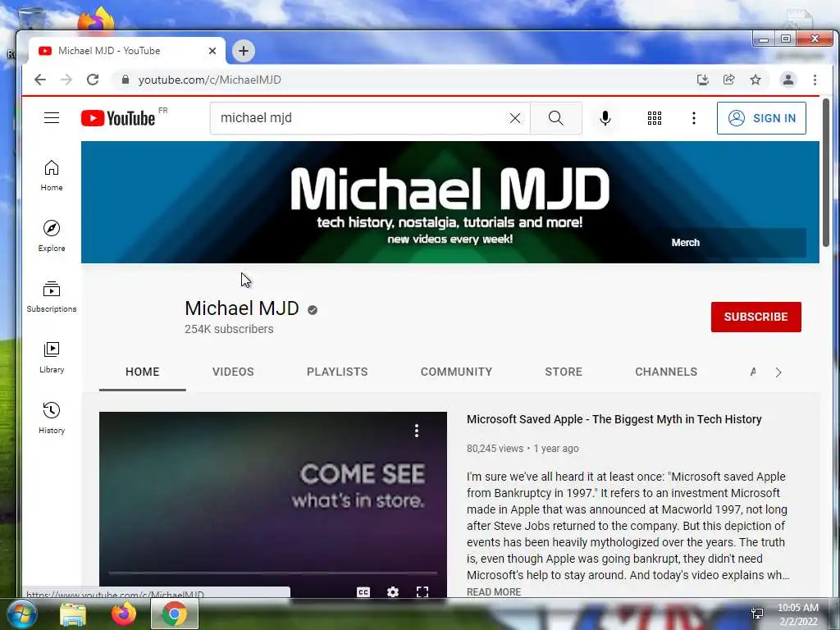Click the taskbar clock
Image resolution: width=840 pixels, height=630 pixels.
(797, 614)
